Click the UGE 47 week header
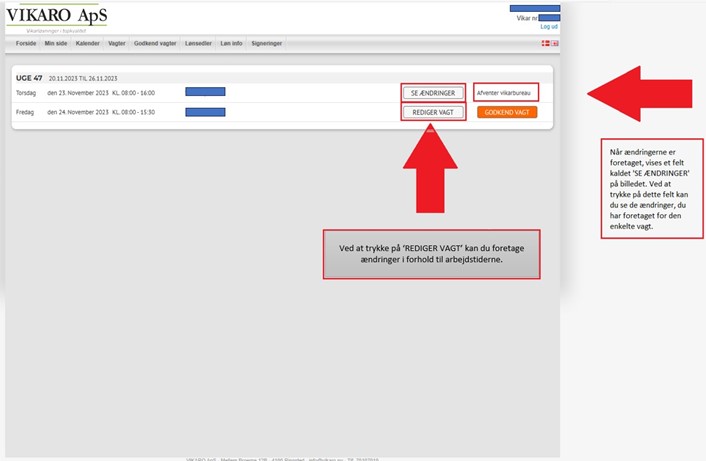Image resolution: width=706 pixels, height=461 pixels. 28,77
